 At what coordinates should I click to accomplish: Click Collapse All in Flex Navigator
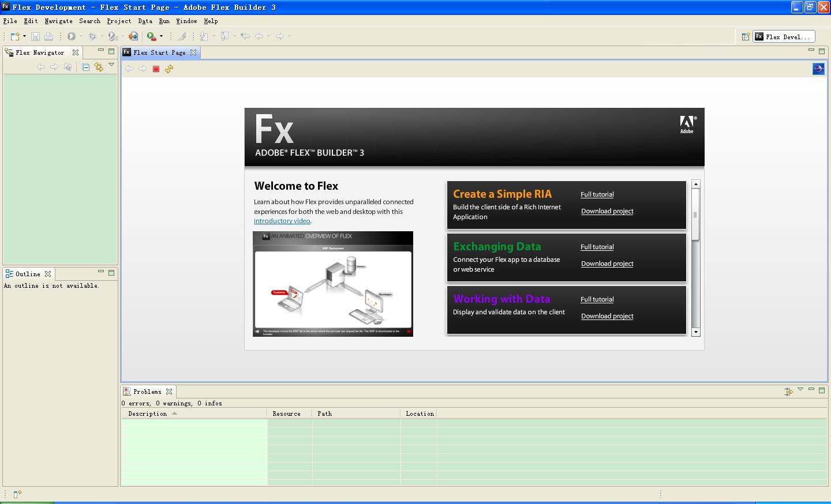pyautogui.click(x=86, y=67)
